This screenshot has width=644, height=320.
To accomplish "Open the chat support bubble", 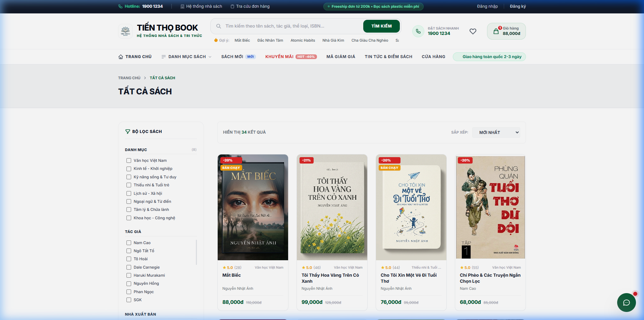I will pyautogui.click(x=626, y=303).
